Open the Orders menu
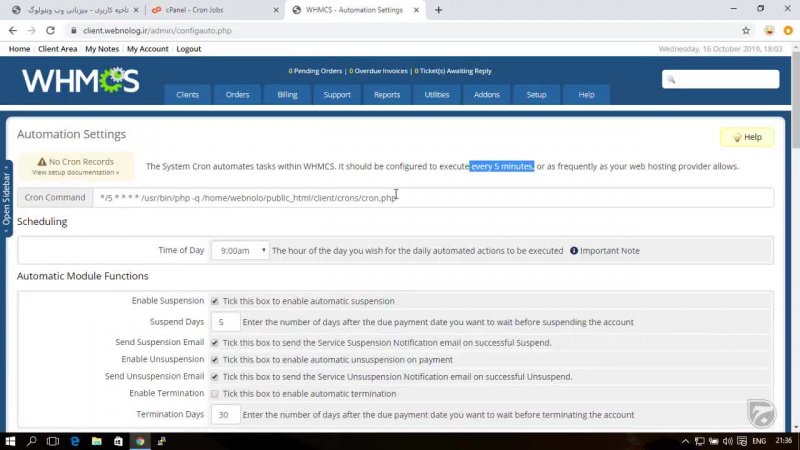 [237, 95]
